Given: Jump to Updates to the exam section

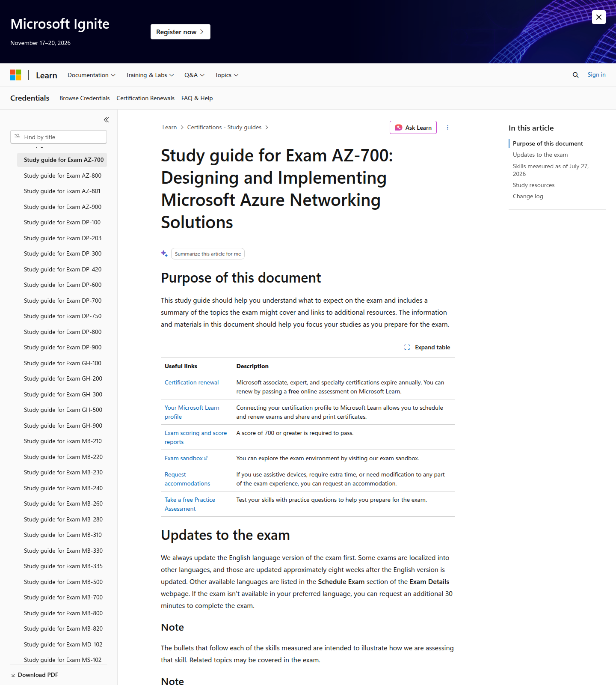Looking at the screenshot, I should [540, 155].
